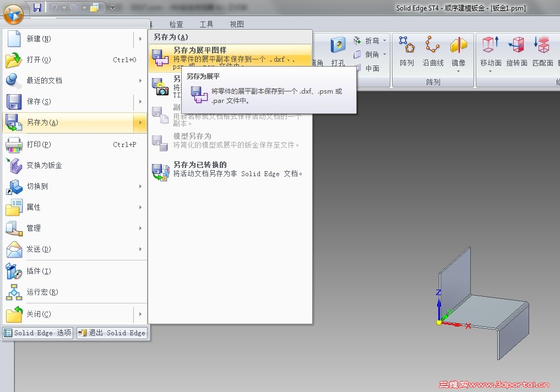Click the Undo arrow in quick access toolbar
This screenshot has width=560, height=392.
click(53, 7)
